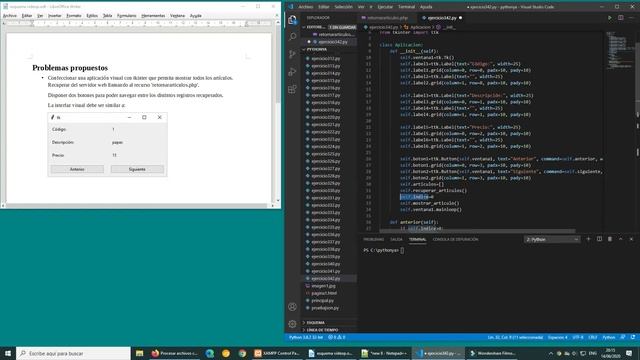Change end-of-line sequence CRLF in status bar
Screen dimensions: 640x360
point(593,338)
